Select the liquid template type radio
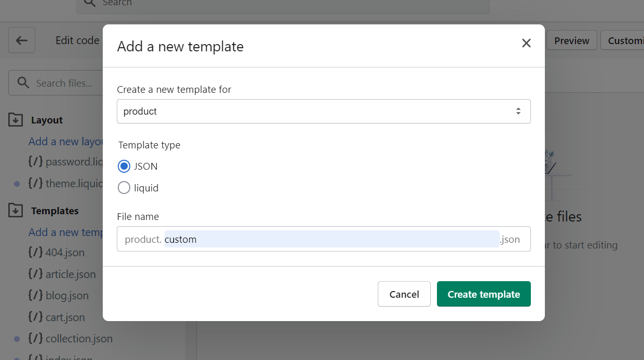 coord(124,188)
